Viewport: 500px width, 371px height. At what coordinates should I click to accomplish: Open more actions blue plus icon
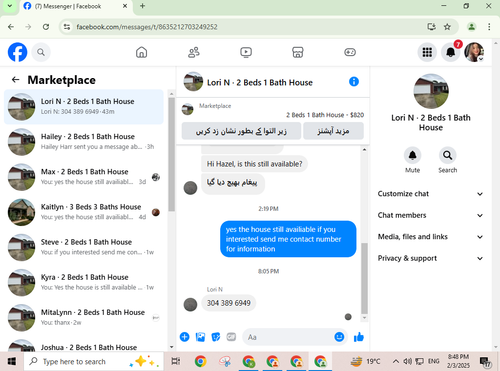tap(184, 337)
